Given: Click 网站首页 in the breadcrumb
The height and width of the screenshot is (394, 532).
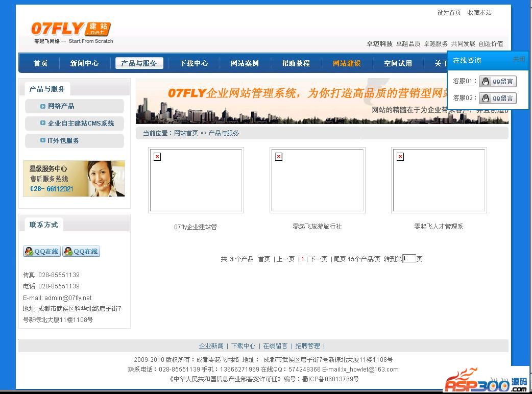Looking at the screenshot, I should 186,133.
